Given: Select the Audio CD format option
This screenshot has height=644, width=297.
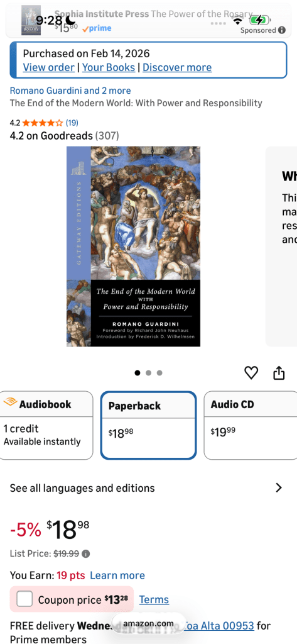Looking at the screenshot, I should point(251,425).
